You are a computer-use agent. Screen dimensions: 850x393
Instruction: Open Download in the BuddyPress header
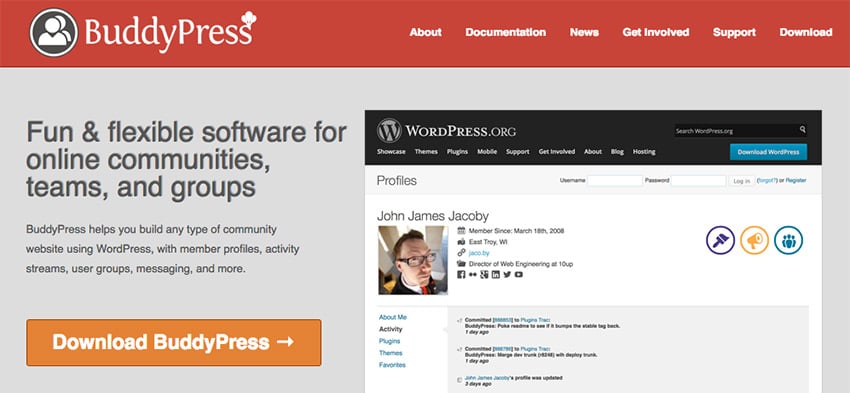[806, 33]
